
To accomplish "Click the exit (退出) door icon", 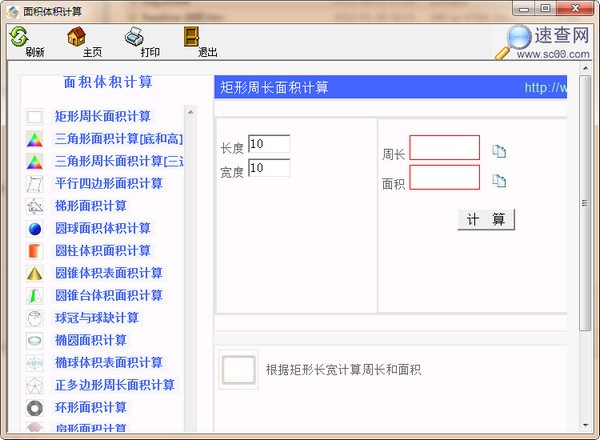I will [191, 36].
